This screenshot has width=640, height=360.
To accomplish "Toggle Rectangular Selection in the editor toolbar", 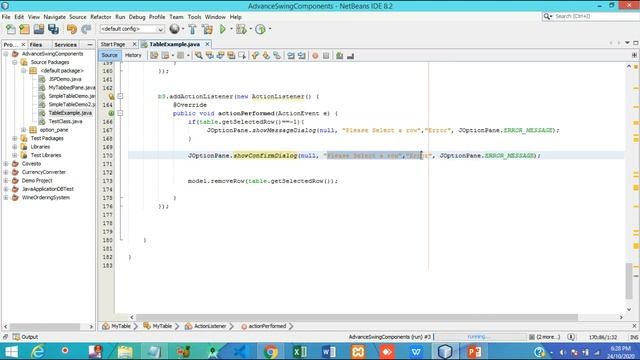I will 242,56.
